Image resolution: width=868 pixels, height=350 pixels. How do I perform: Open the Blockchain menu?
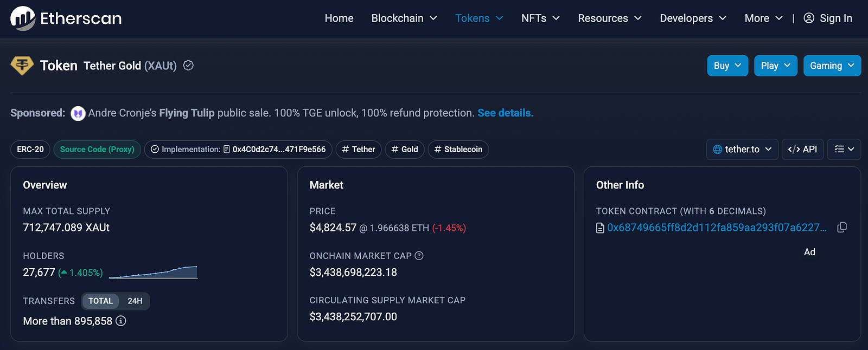coord(404,18)
